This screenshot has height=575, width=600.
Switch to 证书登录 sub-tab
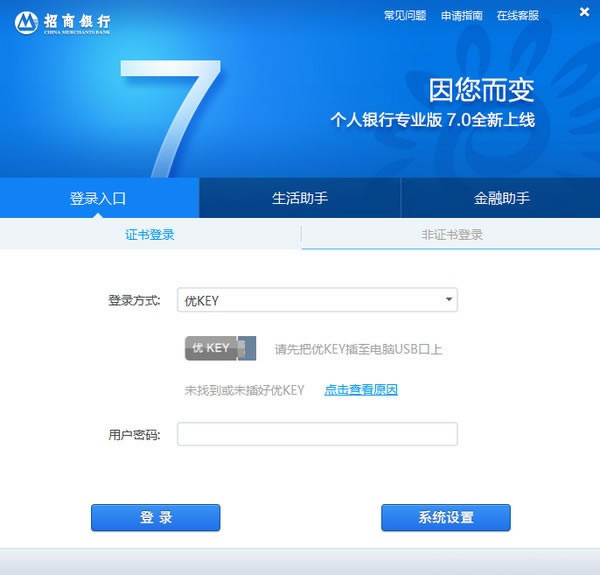coord(150,235)
